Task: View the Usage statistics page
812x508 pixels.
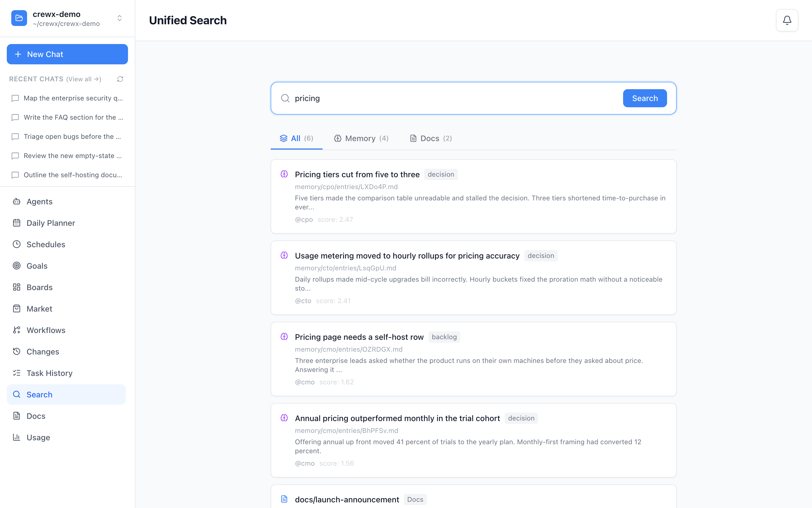Action: tap(66, 437)
